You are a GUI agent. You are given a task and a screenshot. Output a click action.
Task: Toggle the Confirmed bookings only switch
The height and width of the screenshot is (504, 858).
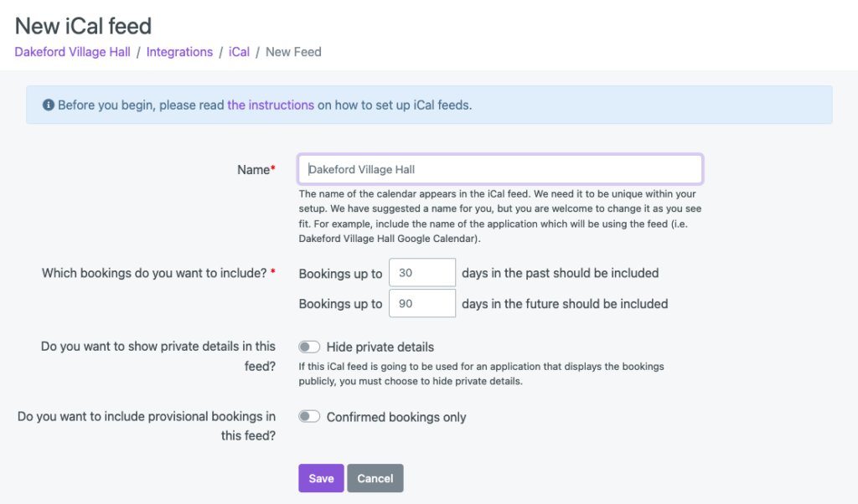(309, 417)
